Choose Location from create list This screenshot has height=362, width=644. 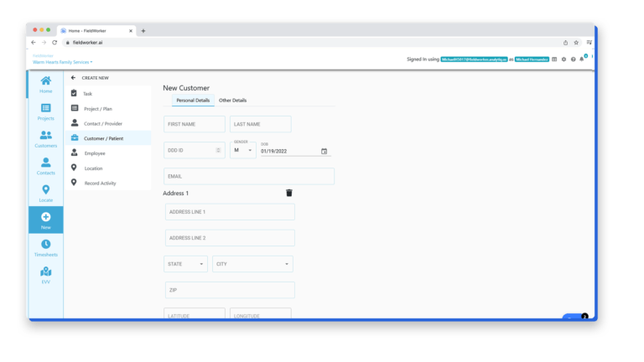pos(108,168)
